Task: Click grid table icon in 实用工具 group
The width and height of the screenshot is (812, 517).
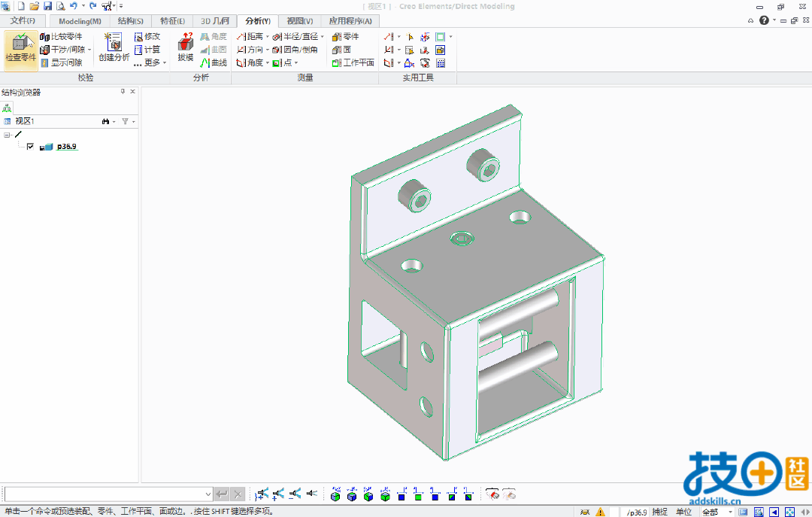Action: click(x=440, y=62)
